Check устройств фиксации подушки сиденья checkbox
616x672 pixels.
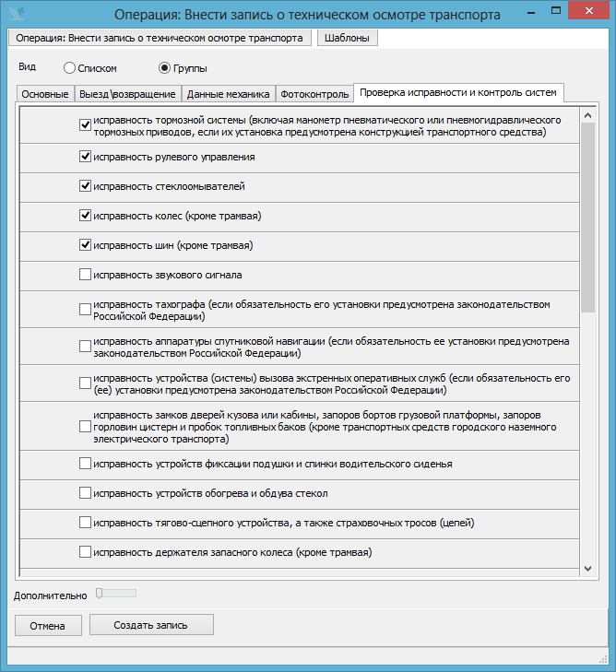(x=85, y=464)
